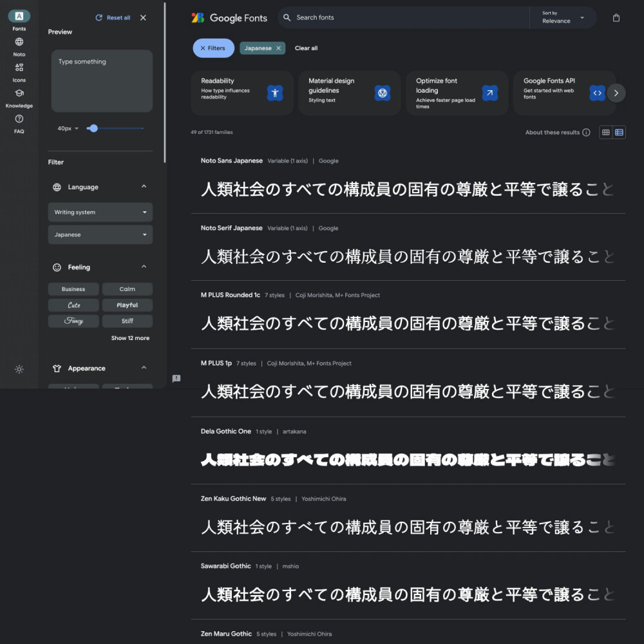
Task: Enable the Calm feeling filter
Action: click(x=127, y=289)
